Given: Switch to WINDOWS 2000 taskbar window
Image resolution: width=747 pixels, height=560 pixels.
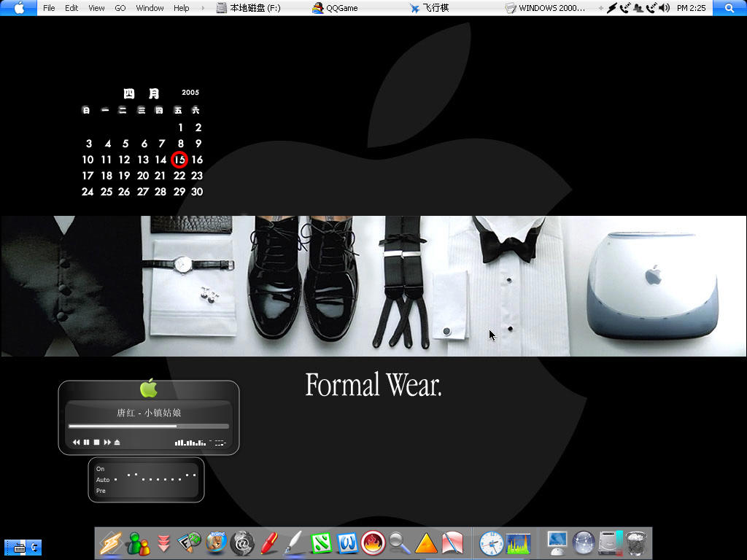Looking at the screenshot, I should (545, 8).
